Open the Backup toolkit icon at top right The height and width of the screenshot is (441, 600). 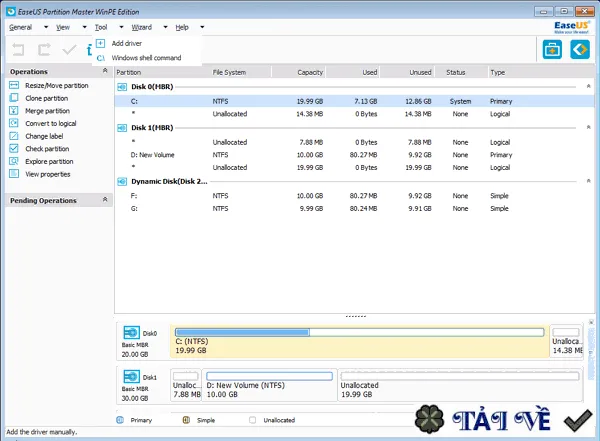pyautogui.click(x=552, y=49)
